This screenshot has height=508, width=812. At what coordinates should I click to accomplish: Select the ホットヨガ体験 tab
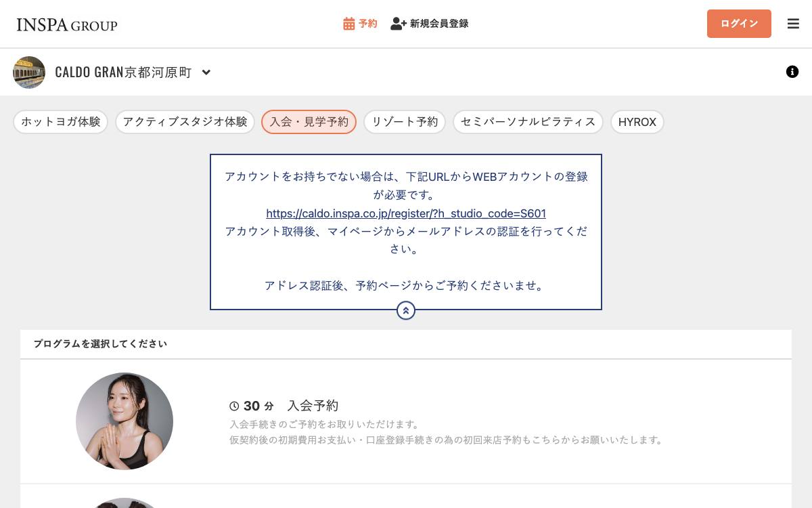click(61, 122)
